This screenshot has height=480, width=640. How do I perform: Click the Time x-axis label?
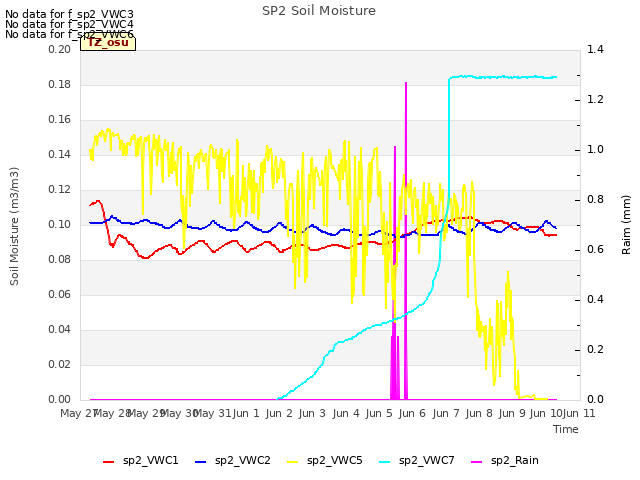point(566,429)
